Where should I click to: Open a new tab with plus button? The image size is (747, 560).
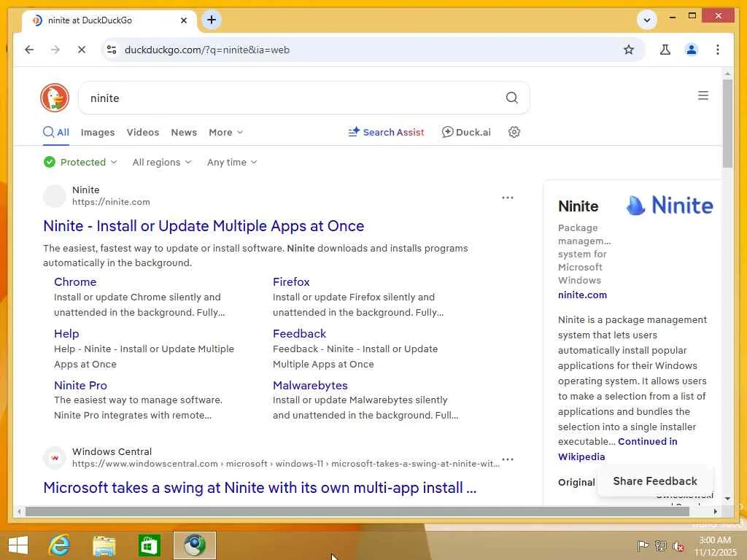point(212,20)
